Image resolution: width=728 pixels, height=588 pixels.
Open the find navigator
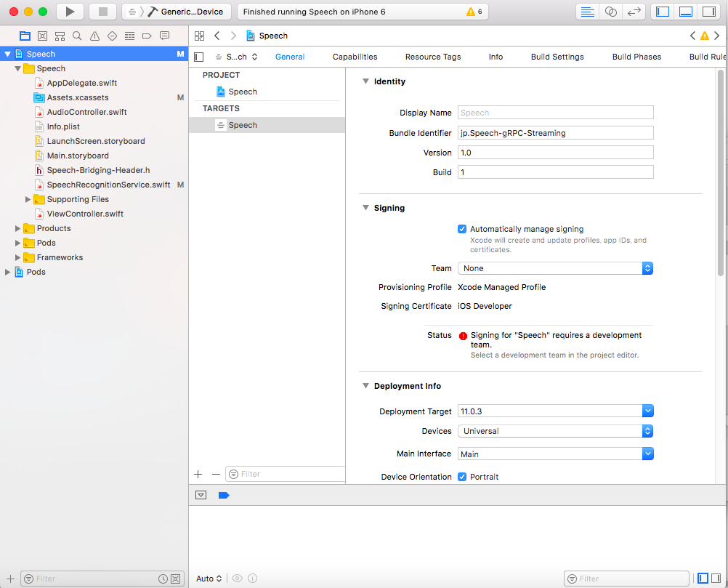[77, 36]
